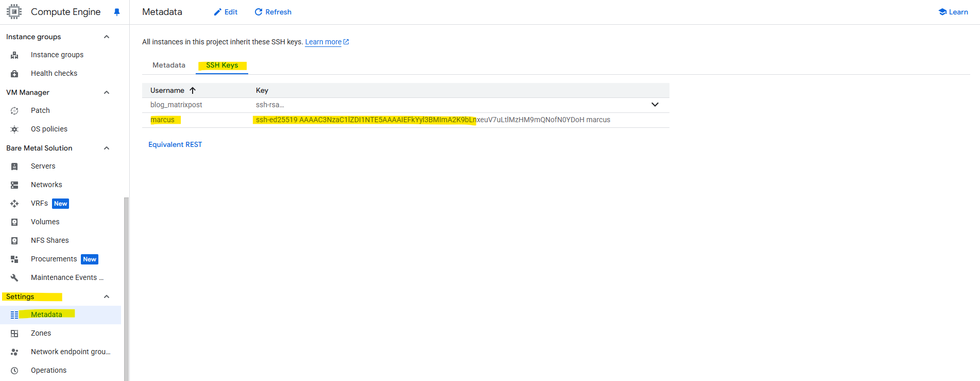980x381 pixels.
Task: Click the NFS Shares sidebar icon
Action: [x=14, y=240]
